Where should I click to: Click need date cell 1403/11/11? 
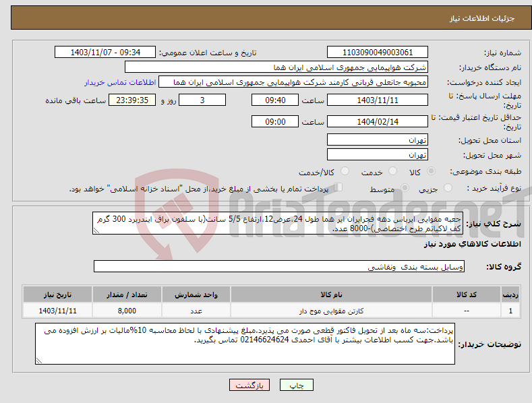click(x=58, y=311)
